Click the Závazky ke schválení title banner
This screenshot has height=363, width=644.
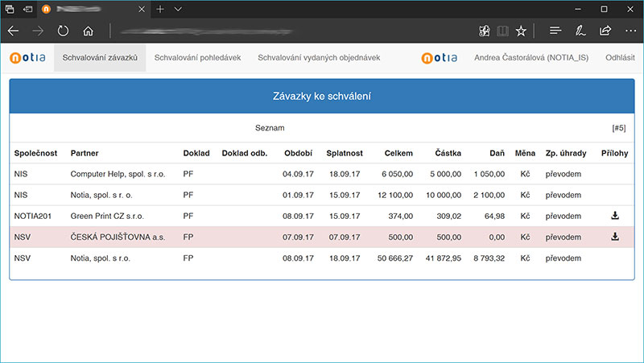point(321,96)
